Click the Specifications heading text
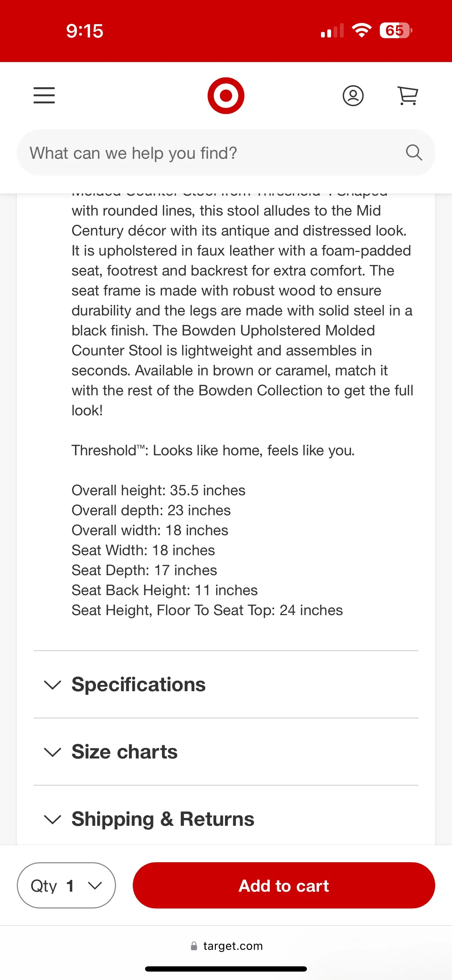This screenshot has width=452, height=980. click(138, 684)
